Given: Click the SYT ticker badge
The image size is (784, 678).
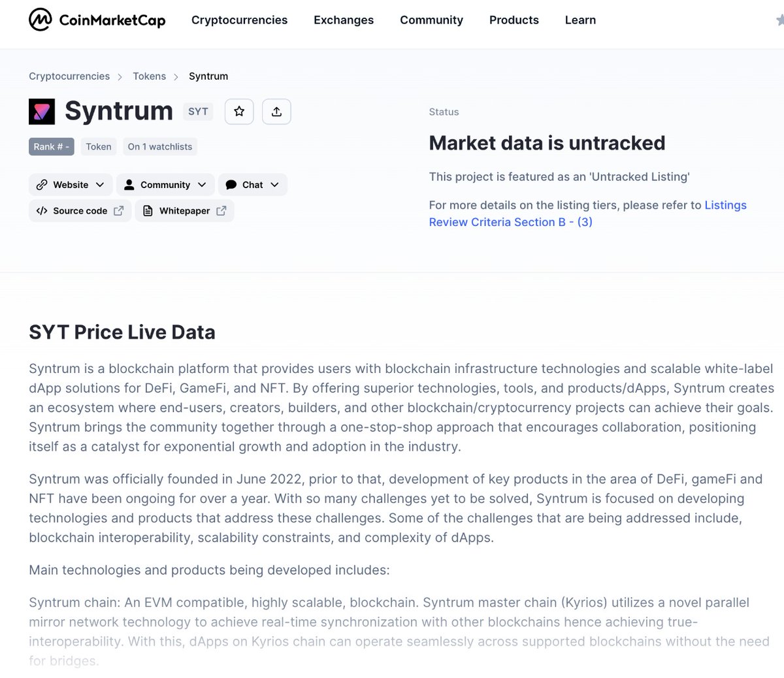Looking at the screenshot, I should pyautogui.click(x=198, y=112).
